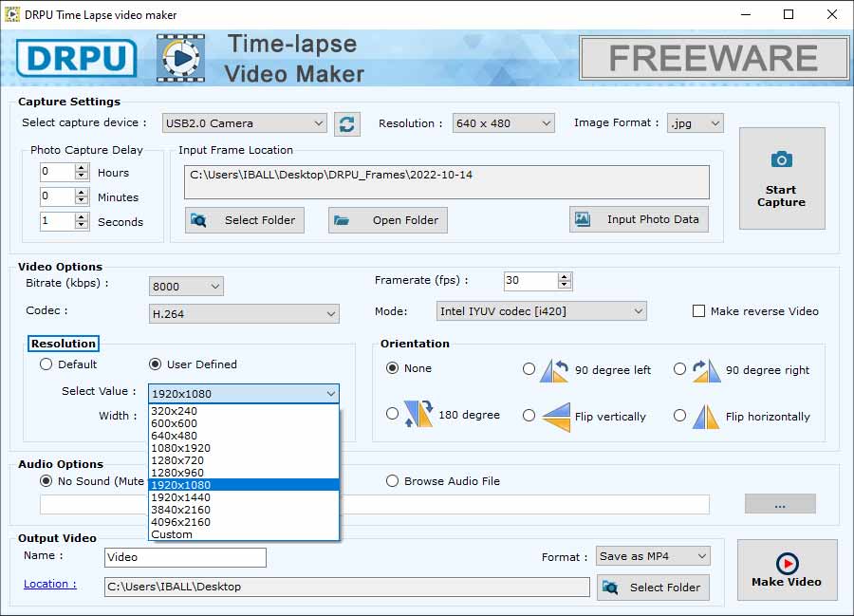Select Flip horizontally radio button
The image size is (854, 616).
coord(679,416)
